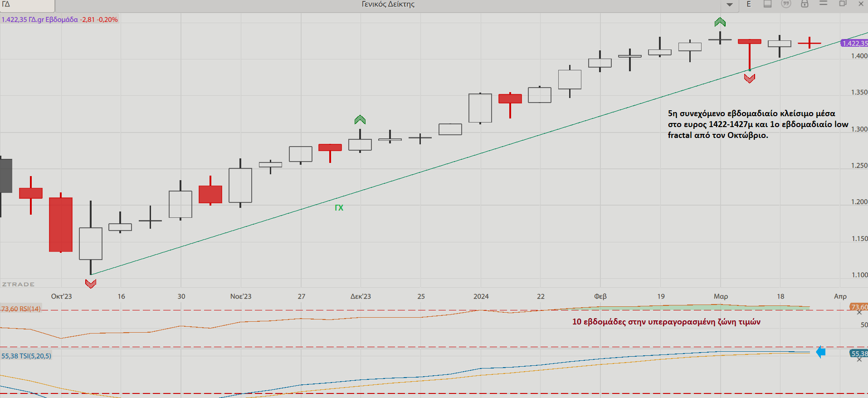The width and height of the screenshot is (868, 398).
Task: Select the green up fractal above Μαρ
Action: (720, 22)
